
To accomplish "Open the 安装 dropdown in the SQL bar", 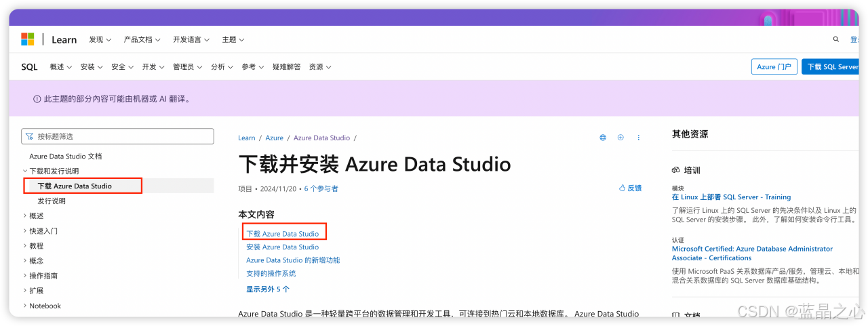I will (x=91, y=67).
